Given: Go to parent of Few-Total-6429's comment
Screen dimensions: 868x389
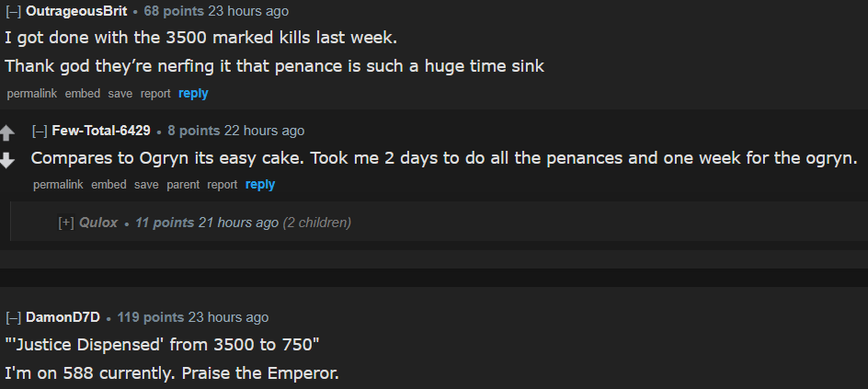Looking at the screenshot, I should click(x=182, y=185).
